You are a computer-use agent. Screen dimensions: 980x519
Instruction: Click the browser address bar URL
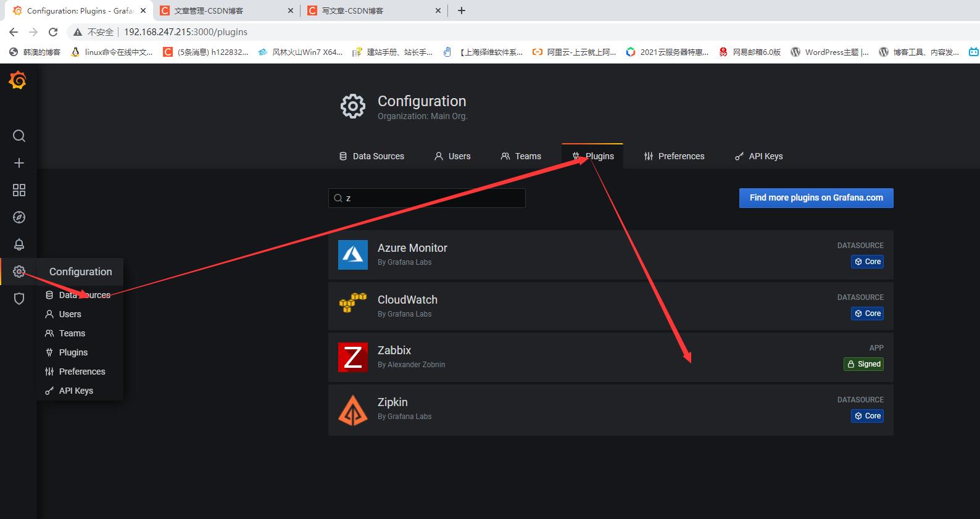click(x=186, y=32)
